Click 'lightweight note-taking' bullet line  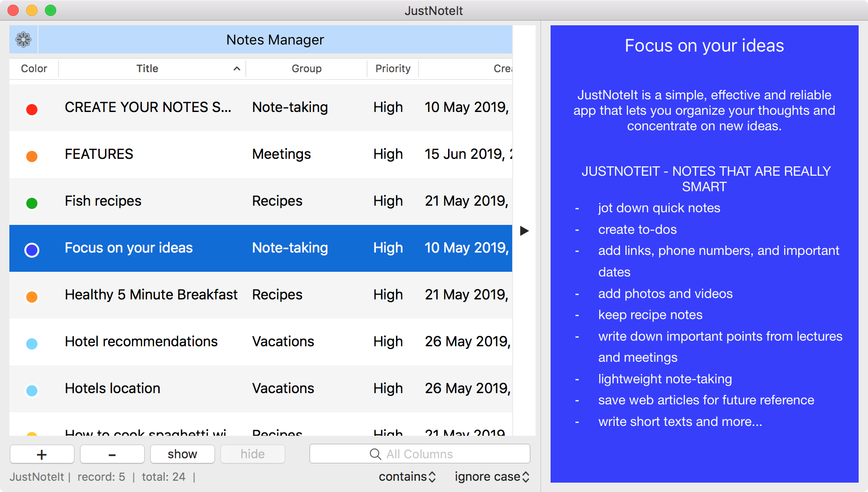(x=665, y=379)
